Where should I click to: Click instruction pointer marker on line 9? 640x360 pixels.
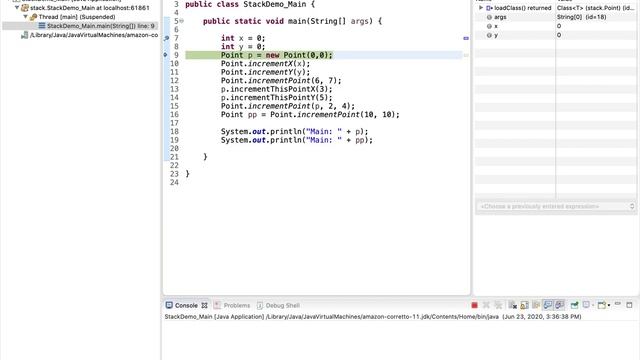(165, 55)
